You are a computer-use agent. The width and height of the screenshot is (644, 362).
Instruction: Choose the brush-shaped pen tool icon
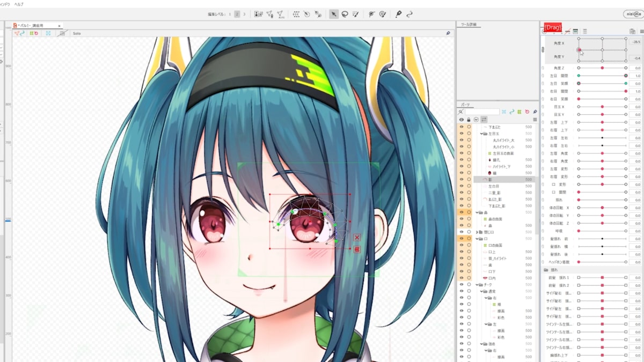pyautogui.click(x=398, y=14)
